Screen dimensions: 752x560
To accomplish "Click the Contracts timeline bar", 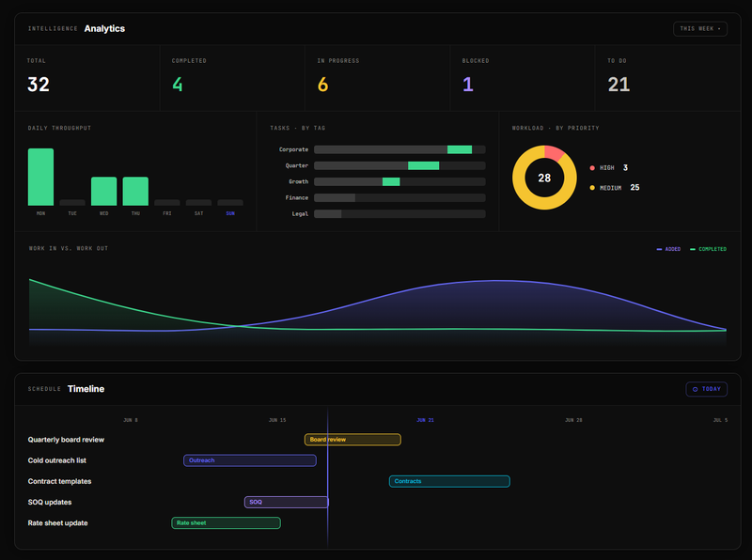I will coord(449,481).
